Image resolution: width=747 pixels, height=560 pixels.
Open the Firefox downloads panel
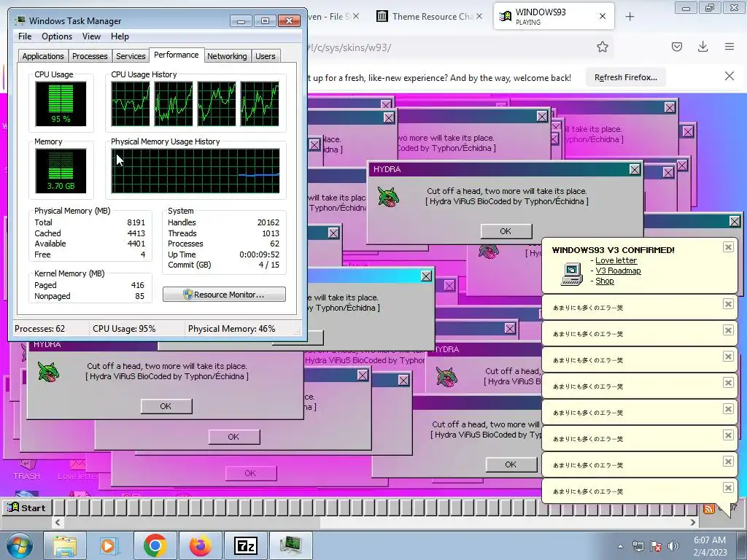pyautogui.click(x=703, y=47)
